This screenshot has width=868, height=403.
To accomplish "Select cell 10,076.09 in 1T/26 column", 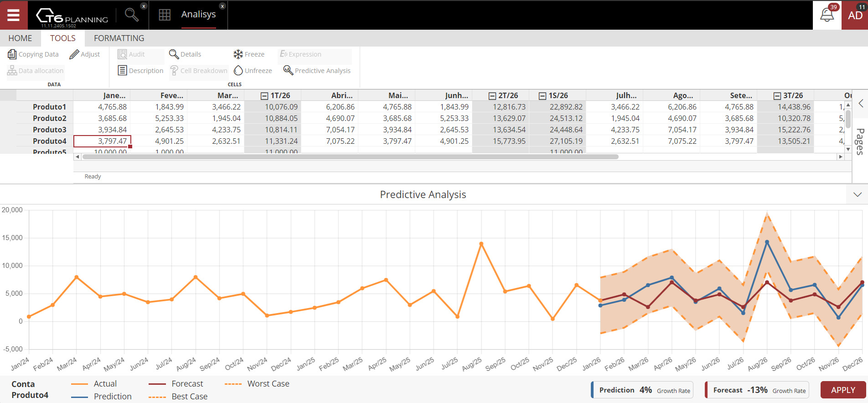I will coord(273,107).
